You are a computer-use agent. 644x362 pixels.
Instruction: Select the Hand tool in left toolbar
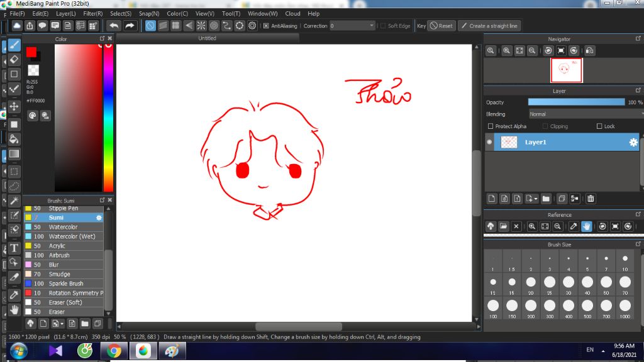pyautogui.click(x=14, y=310)
